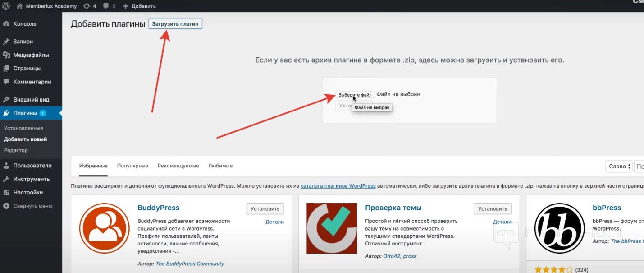Viewport: 644px width, 273px height.
Task: Open Плагины in the sidebar
Action: point(25,113)
